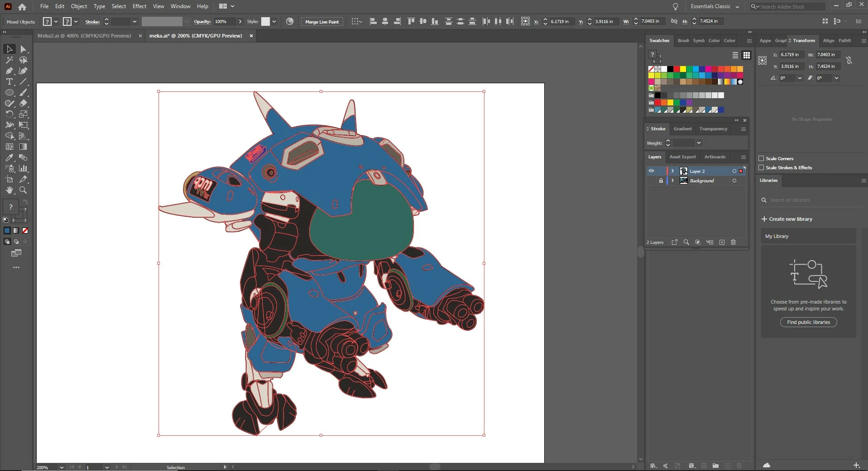Delete selection with Layers trash icon
Viewport: 868px width, 471px height.
733,242
